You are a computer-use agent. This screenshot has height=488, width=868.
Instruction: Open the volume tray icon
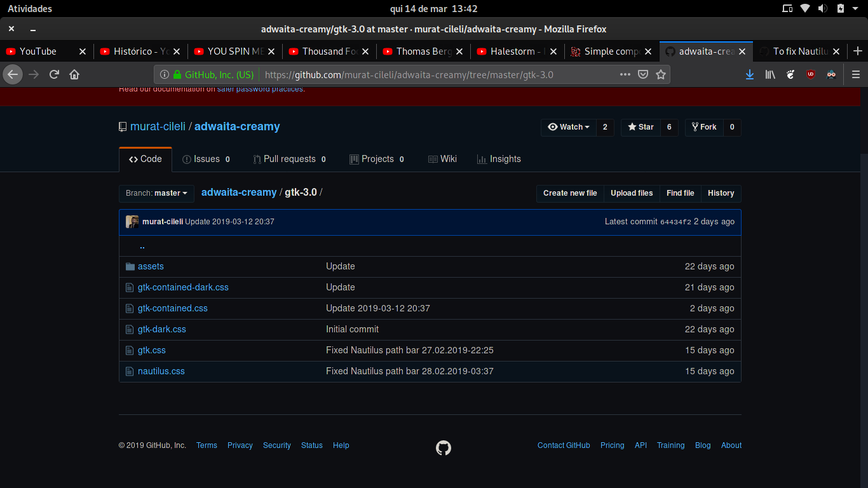tap(823, 9)
